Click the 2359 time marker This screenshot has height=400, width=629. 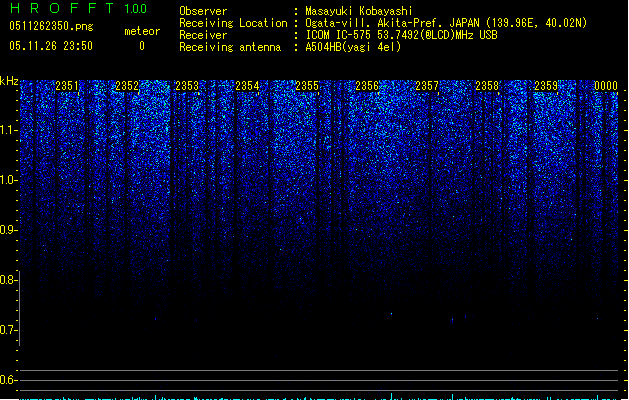coord(546,86)
